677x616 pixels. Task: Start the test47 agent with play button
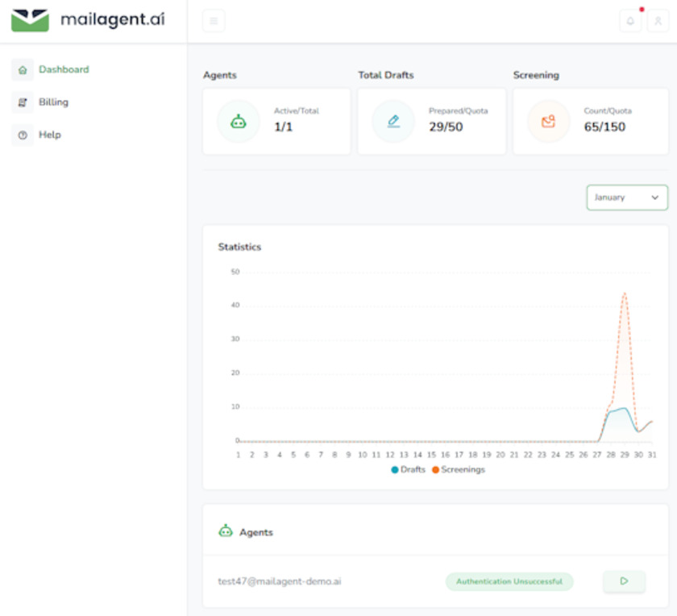(x=624, y=581)
